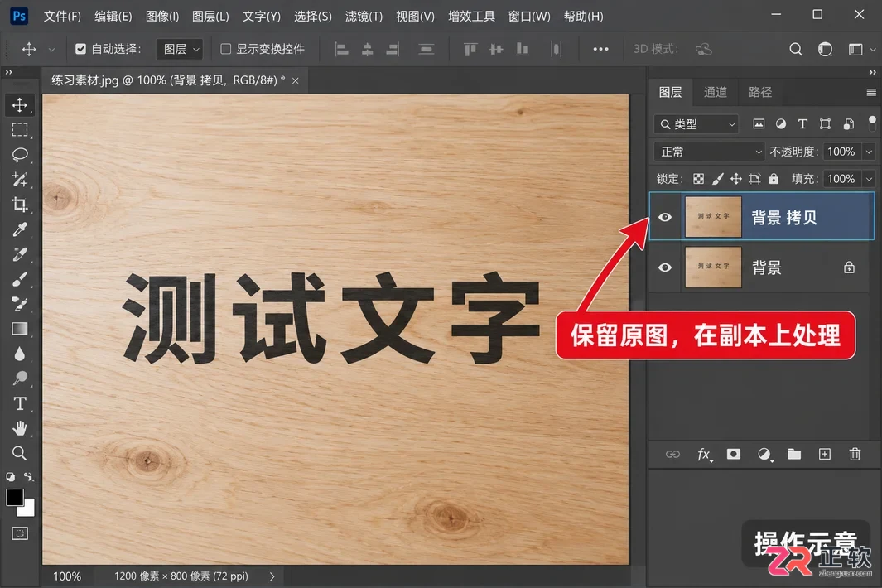Screen dimensions: 882x588
Task: Open the 图层 auto-select dropdown
Action: point(180,50)
